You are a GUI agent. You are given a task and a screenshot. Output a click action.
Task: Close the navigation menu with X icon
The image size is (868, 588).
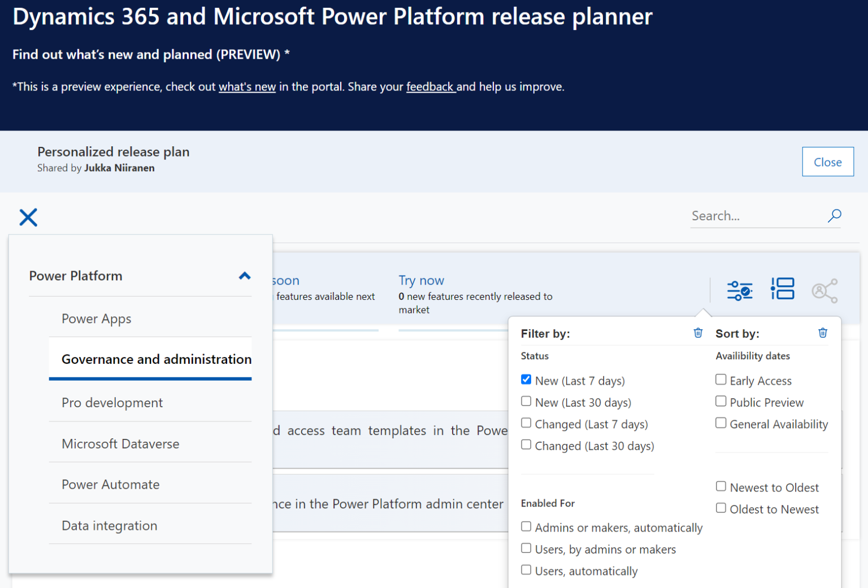click(x=28, y=217)
